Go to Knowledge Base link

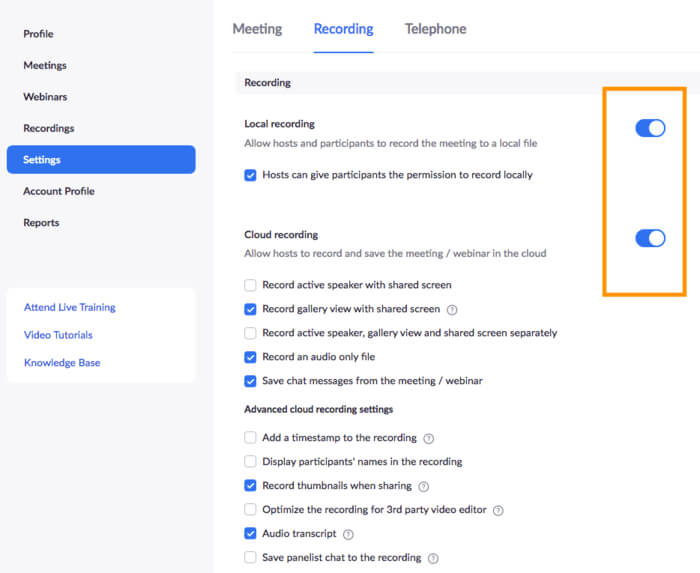coord(62,363)
